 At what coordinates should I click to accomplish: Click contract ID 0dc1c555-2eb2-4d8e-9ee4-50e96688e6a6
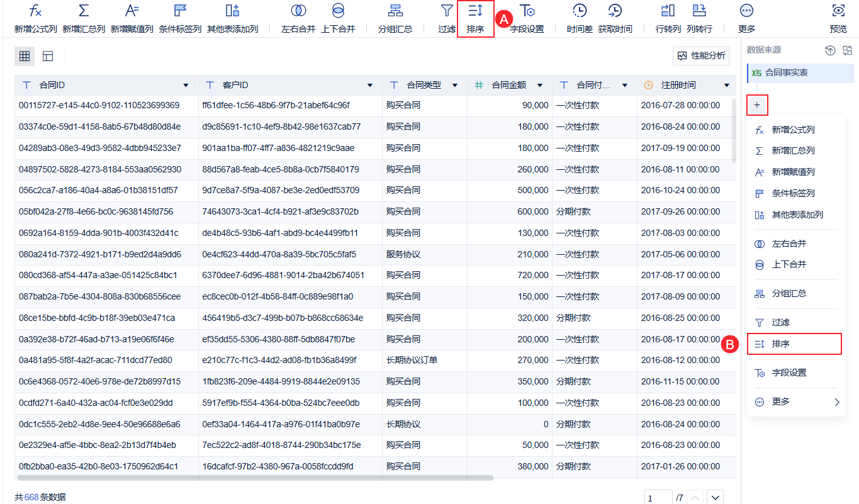tap(107, 424)
